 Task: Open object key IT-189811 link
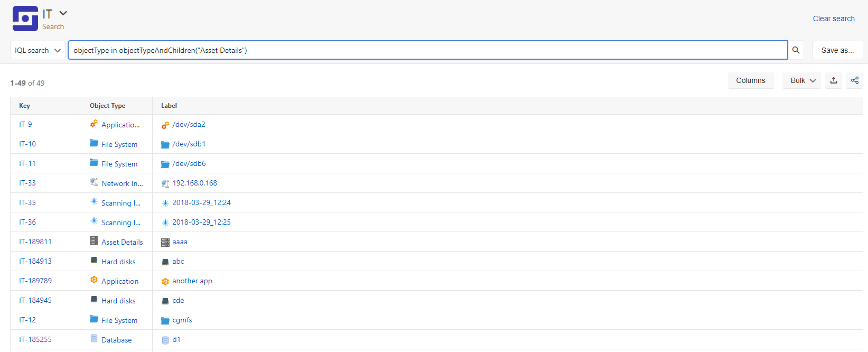coord(35,242)
